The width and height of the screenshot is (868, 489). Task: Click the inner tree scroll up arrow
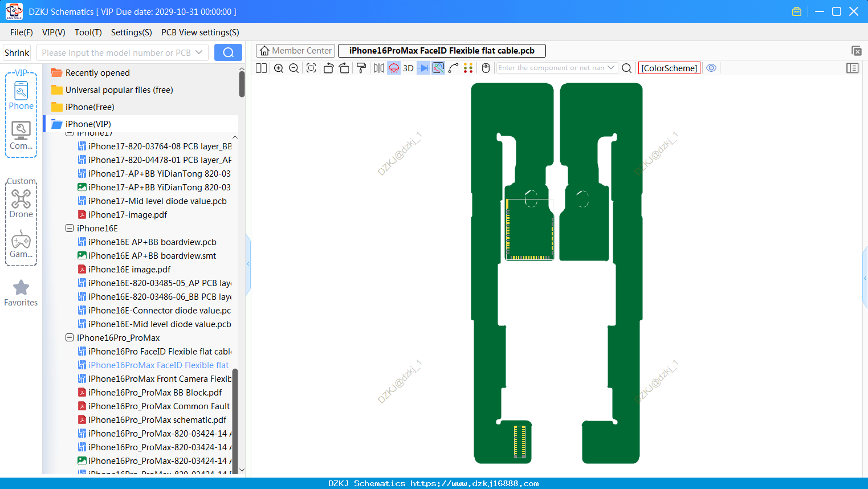(x=235, y=137)
